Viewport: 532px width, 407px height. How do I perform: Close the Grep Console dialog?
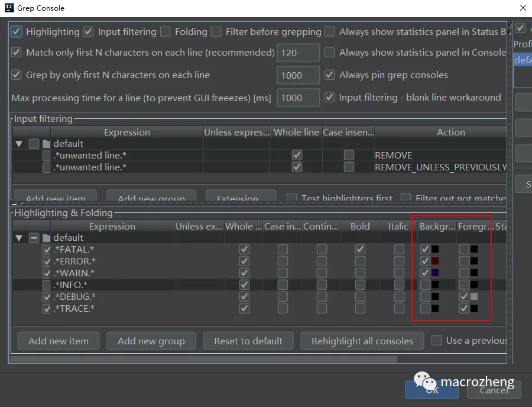(x=523, y=8)
